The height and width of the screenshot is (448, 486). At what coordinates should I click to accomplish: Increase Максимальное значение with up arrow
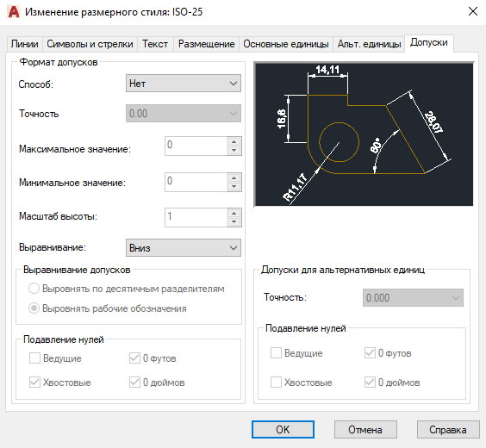coord(234,142)
